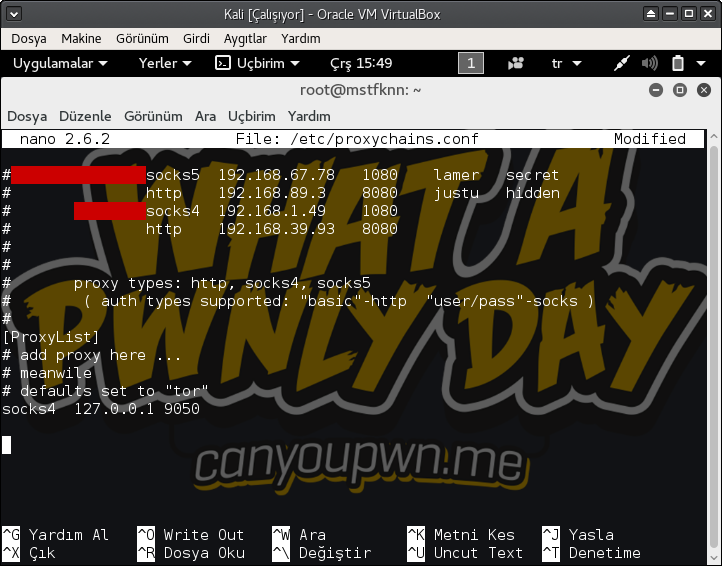This screenshot has width=722, height=566.
Task: Maximize the root@mstfknn terminal window
Action: 679,90
